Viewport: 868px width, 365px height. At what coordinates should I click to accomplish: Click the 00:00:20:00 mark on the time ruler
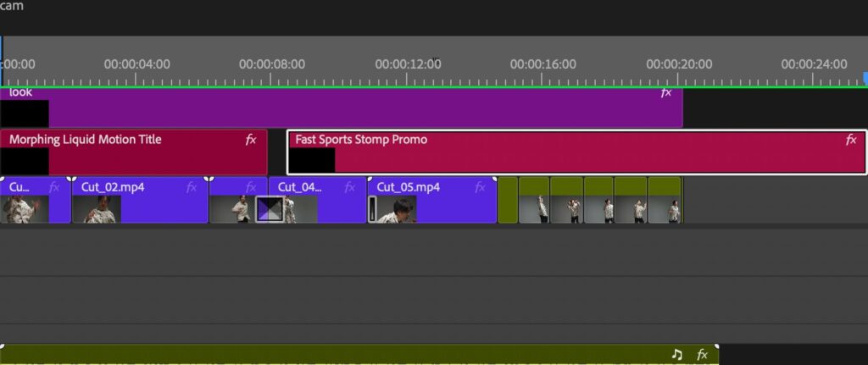pos(678,64)
